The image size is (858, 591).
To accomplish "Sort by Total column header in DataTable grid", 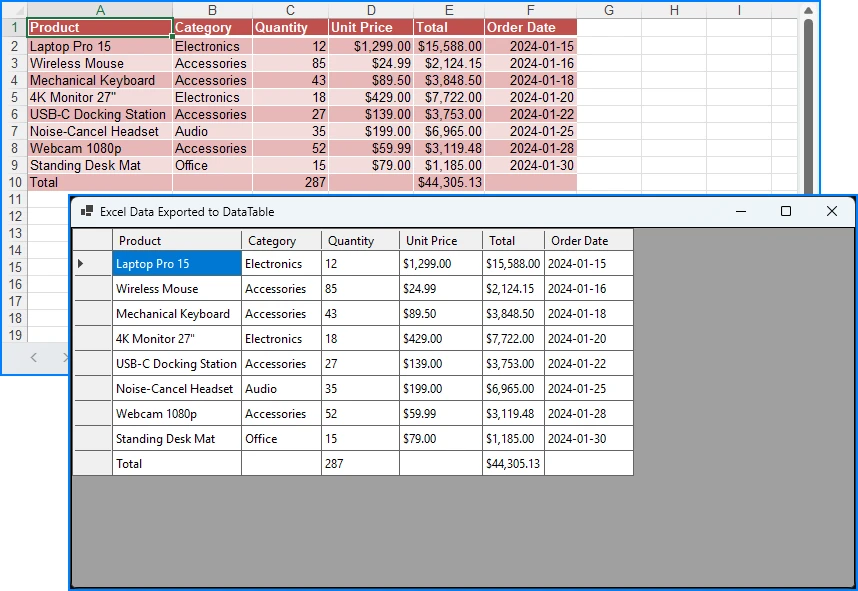I will coord(513,240).
